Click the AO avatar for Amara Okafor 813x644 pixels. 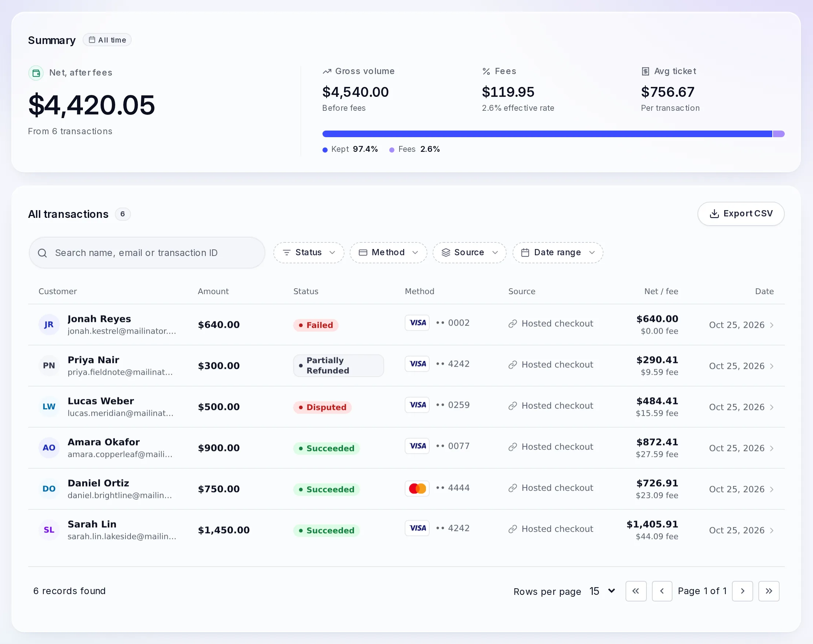(49, 448)
